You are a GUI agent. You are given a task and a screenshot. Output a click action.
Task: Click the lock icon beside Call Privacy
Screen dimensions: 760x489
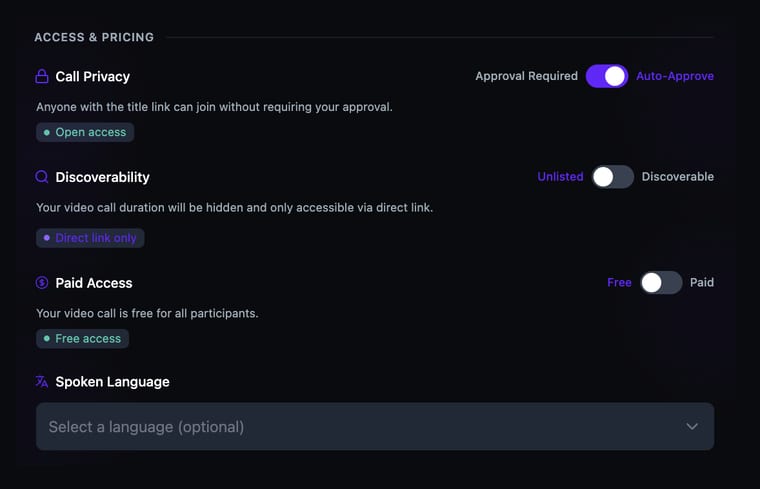[x=42, y=76]
